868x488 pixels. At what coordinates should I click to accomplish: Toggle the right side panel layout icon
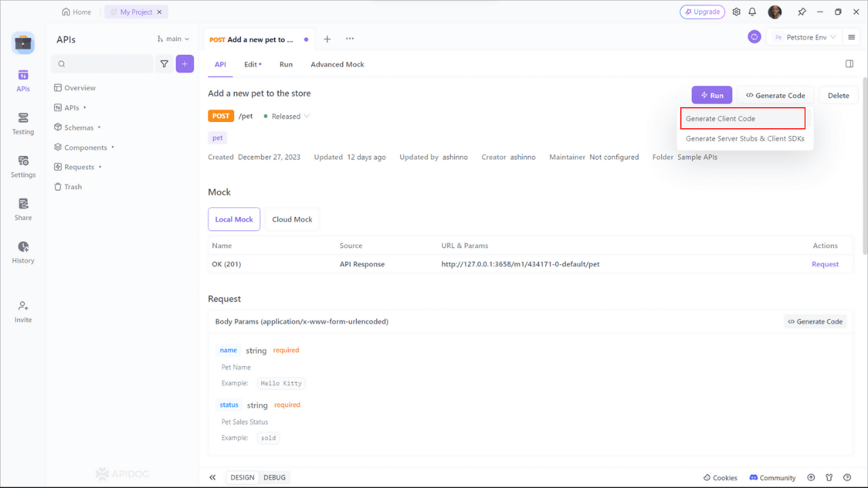coord(849,64)
